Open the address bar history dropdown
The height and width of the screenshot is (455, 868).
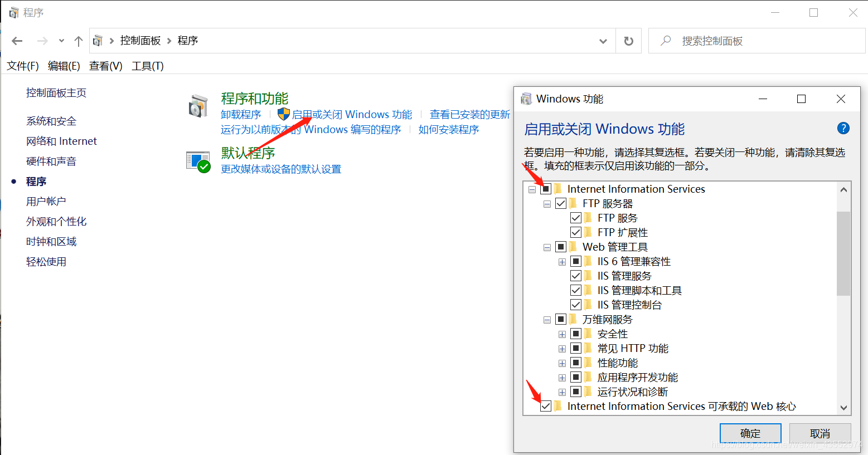pos(603,41)
